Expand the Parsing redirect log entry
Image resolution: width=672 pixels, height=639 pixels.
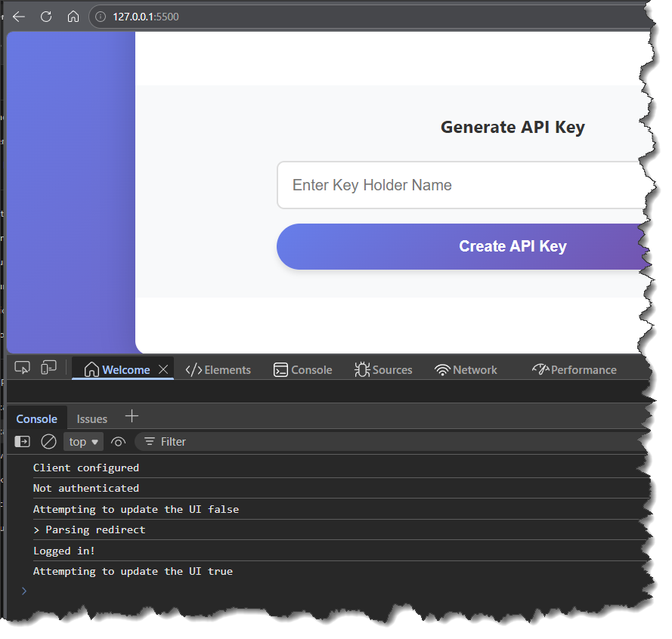coord(37,530)
